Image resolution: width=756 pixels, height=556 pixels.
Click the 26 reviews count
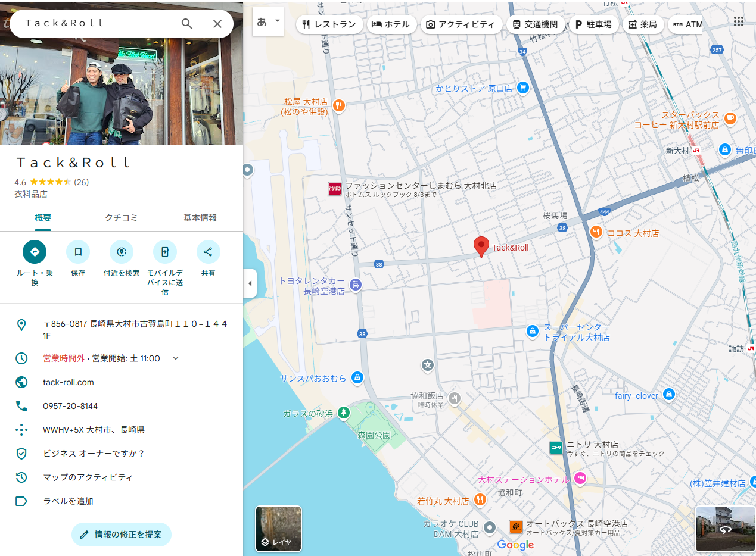coord(81,182)
